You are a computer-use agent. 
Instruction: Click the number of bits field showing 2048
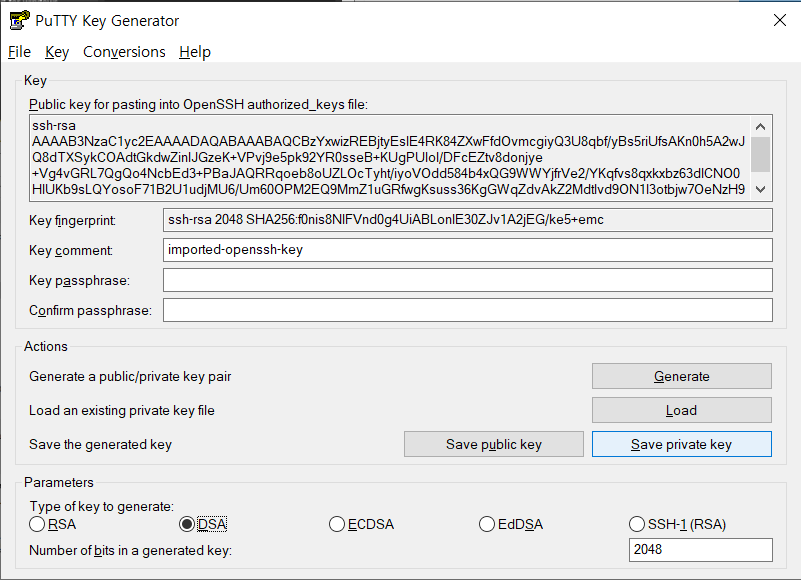coord(700,550)
